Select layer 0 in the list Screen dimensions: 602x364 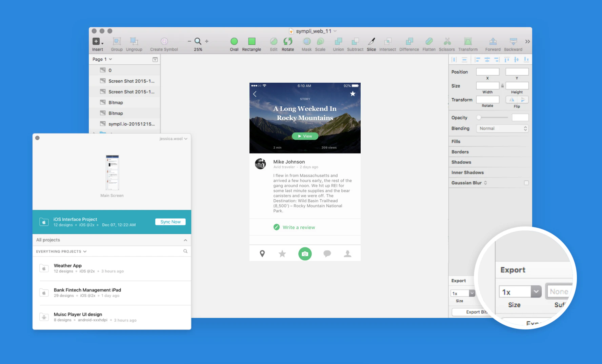coord(124,70)
